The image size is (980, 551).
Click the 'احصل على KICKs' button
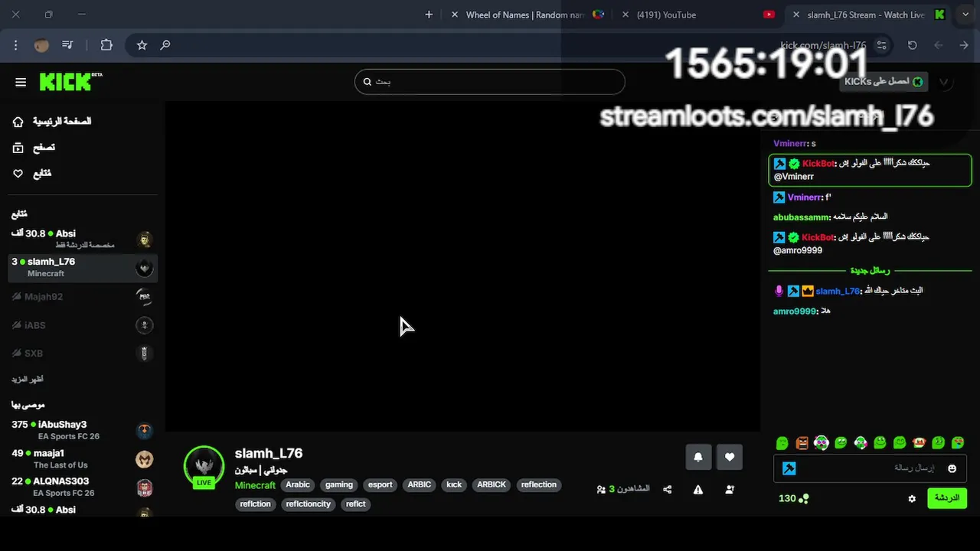click(x=884, y=82)
